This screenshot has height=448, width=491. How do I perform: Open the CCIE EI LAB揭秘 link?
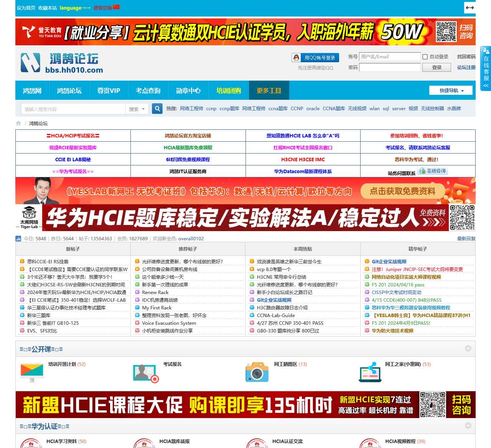pyautogui.click(x=73, y=159)
